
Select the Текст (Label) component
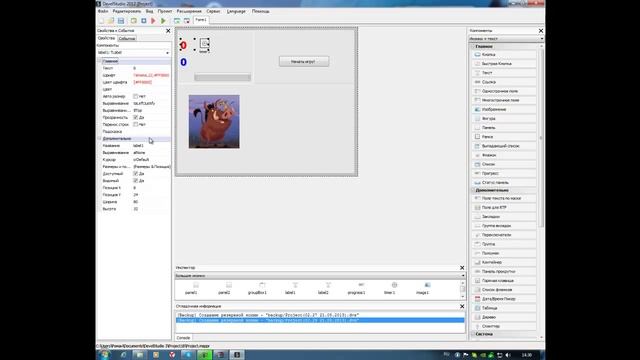(x=504, y=73)
